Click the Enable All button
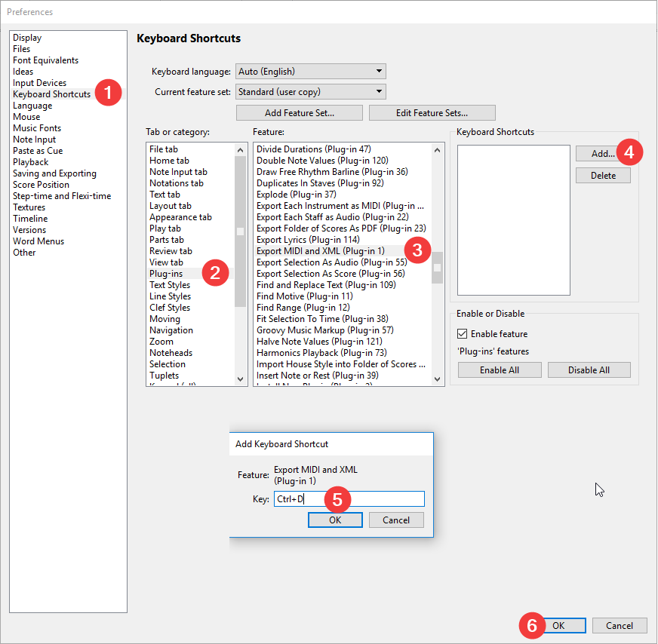The image size is (658, 644). pyautogui.click(x=499, y=370)
